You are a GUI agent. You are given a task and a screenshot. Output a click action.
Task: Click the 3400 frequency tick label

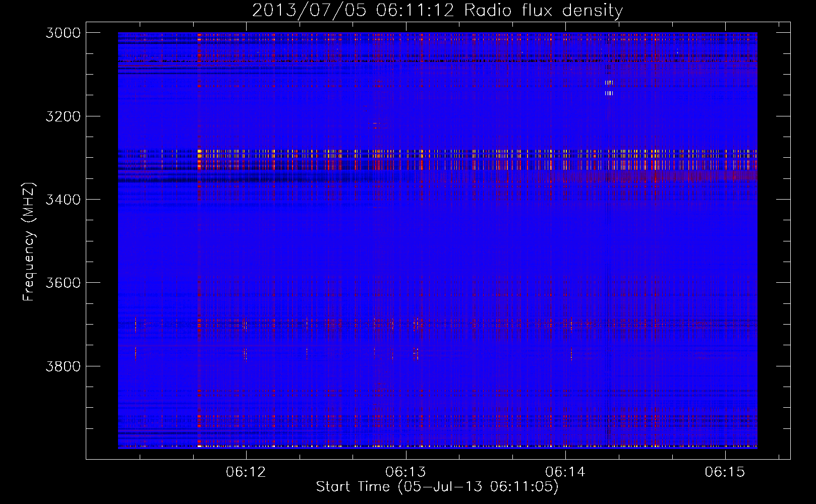tap(63, 200)
